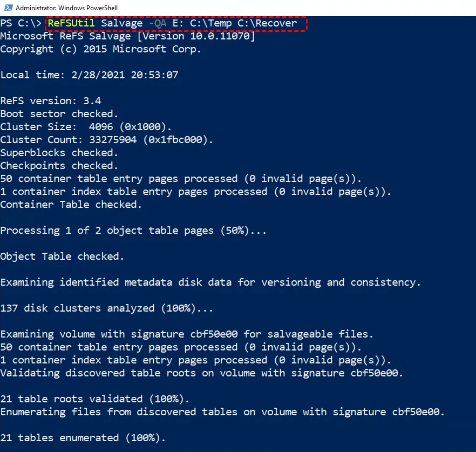Click the 137 disk clusters analyzed line
The height and width of the screenshot is (452, 476).
(106, 308)
